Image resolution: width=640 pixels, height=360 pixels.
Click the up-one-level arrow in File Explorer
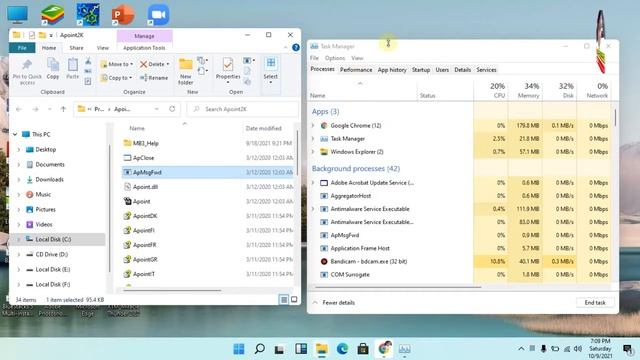(63, 109)
